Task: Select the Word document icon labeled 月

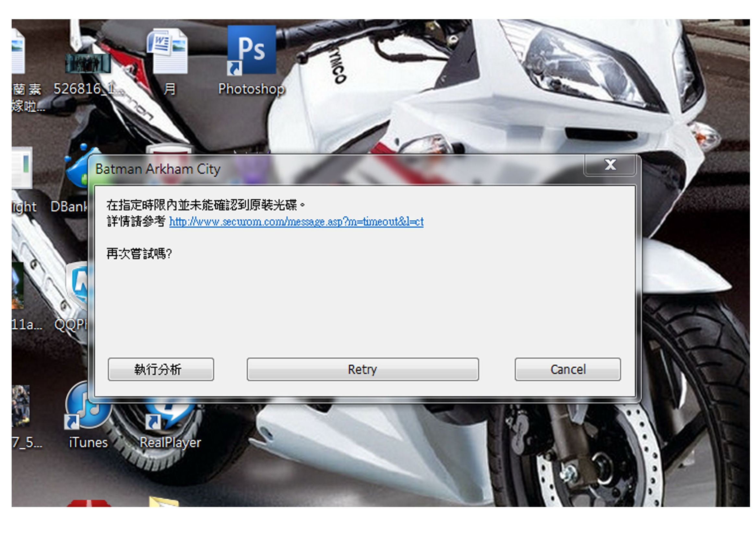Action: pos(167,51)
